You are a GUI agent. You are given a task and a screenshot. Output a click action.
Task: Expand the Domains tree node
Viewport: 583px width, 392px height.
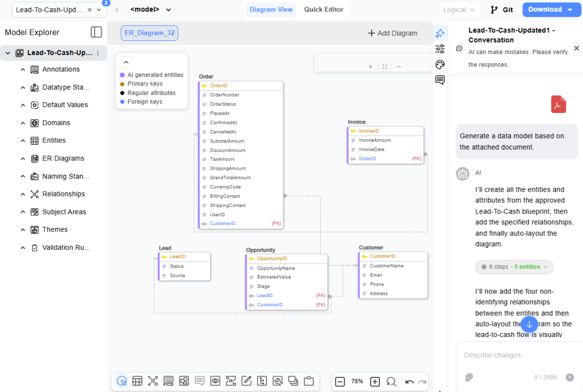click(x=23, y=123)
